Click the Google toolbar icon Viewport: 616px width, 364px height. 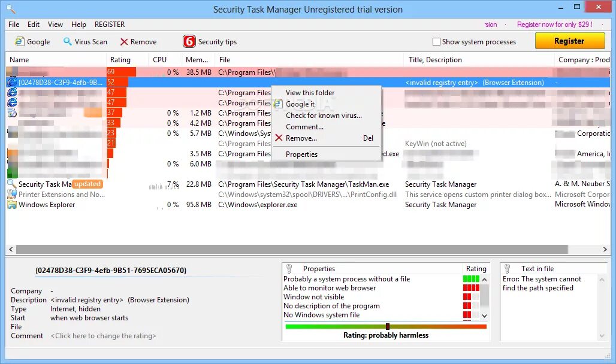pos(19,42)
